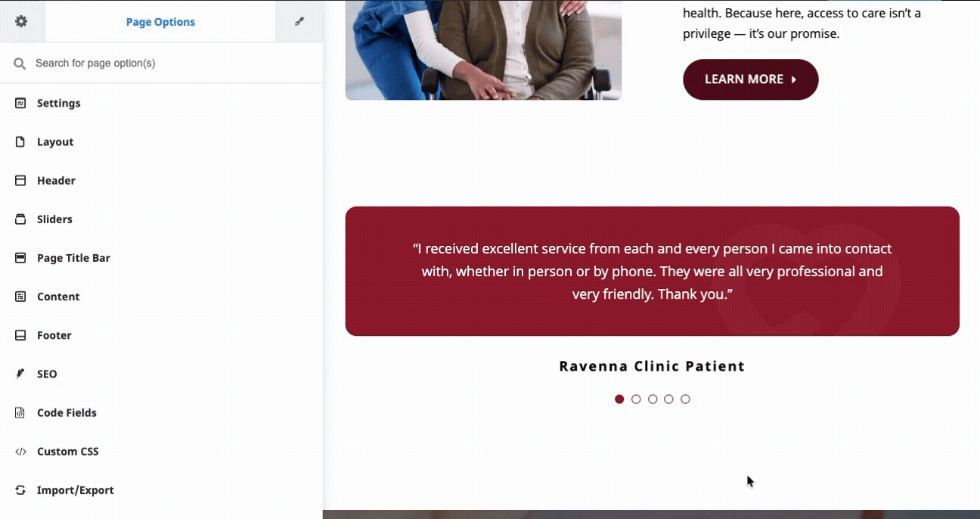The width and height of the screenshot is (980, 519).
Task: Click the brush icon tab beside Page Options
Action: [x=299, y=21]
